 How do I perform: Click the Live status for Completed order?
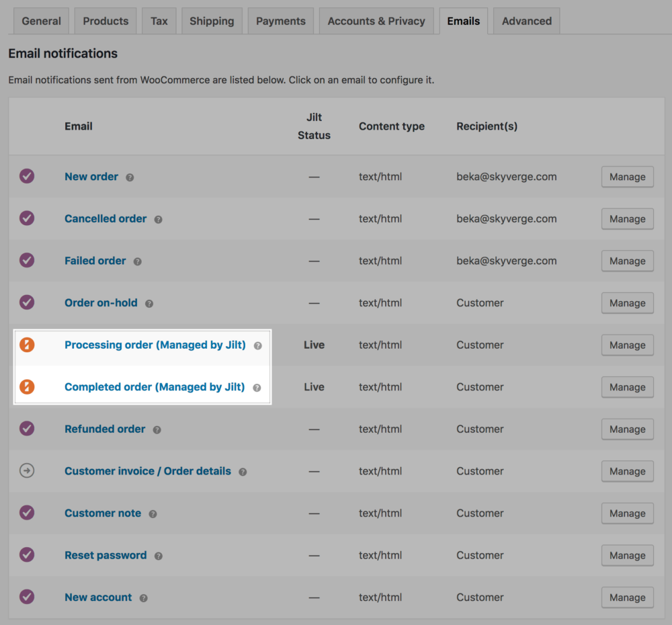314,386
